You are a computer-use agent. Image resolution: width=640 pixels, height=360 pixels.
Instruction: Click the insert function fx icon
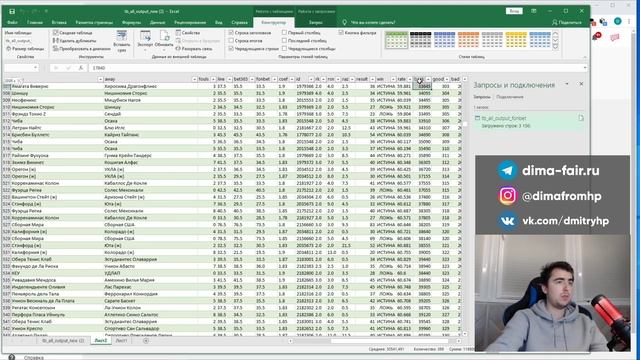(80, 68)
